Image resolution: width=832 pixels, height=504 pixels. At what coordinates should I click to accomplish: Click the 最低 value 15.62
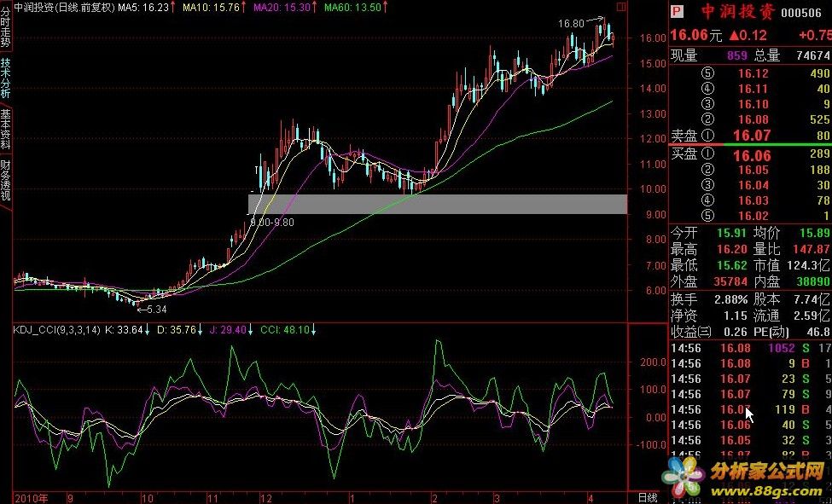(731, 265)
